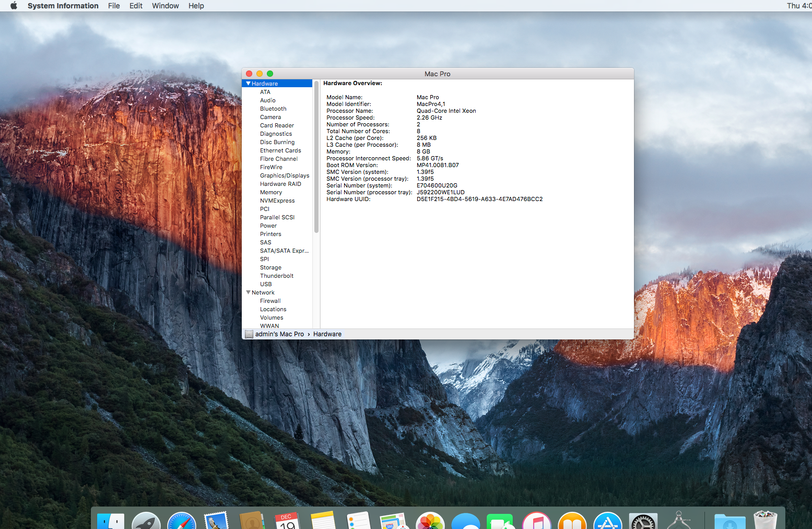
Task: Click the Boot ROM version MP41.0081.B07
Action: point(438,165)
